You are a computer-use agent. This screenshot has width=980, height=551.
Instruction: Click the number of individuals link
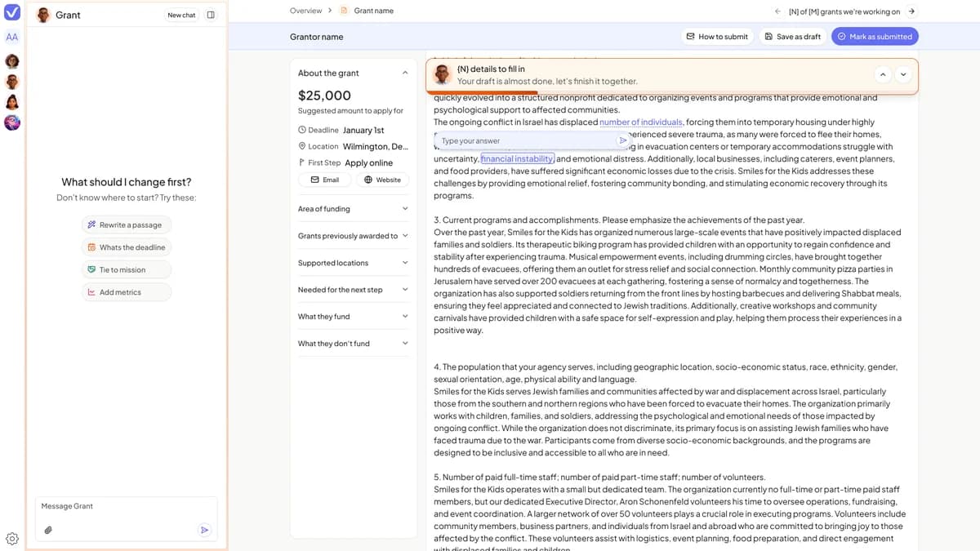641,122
